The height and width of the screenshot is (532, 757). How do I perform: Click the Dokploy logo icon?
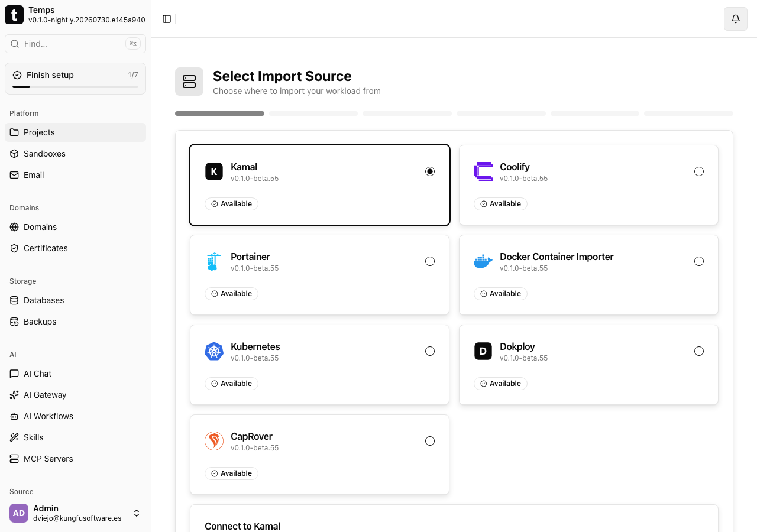(x=483, y=351)
